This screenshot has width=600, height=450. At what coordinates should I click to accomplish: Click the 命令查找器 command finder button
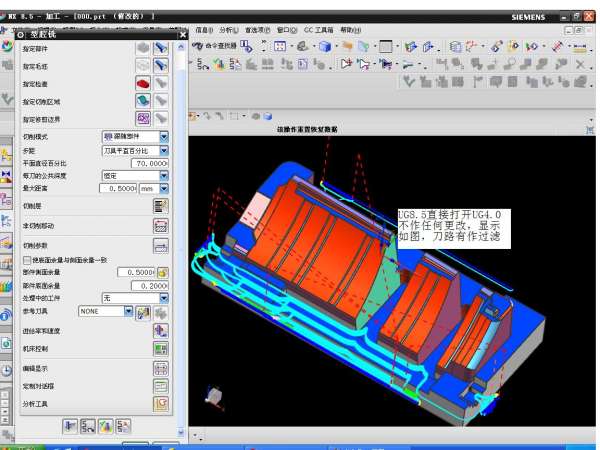[x=213, y=46]
